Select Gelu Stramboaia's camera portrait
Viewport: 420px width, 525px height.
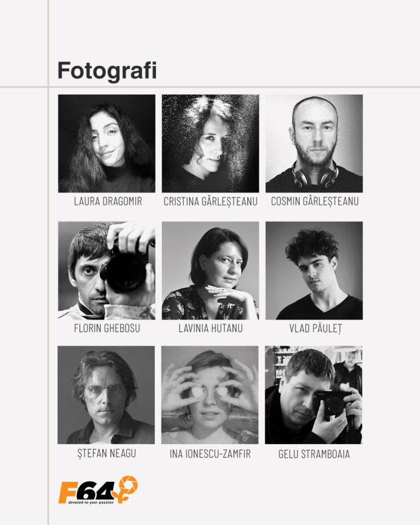313,395
